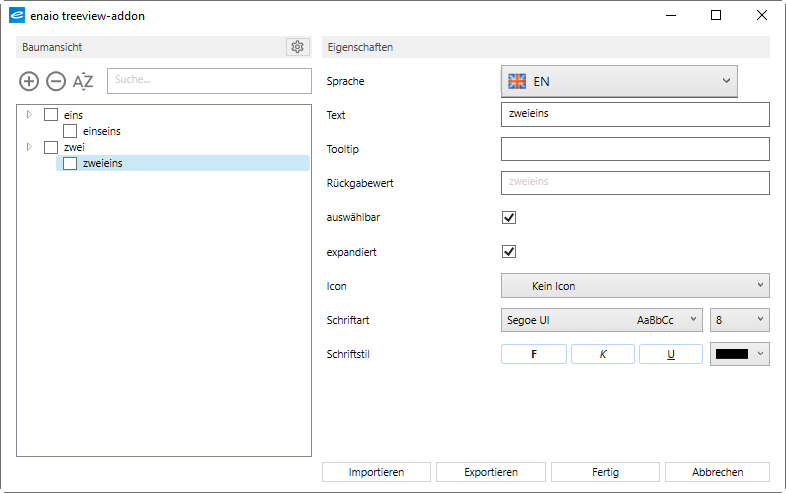Uncheck the expandiert checkbox

[509, 251]
